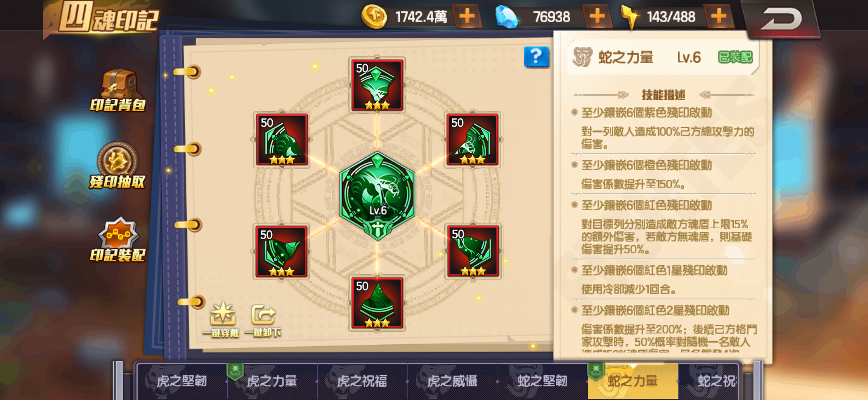Add diamonds with the plus button

[x=597, y=16]
